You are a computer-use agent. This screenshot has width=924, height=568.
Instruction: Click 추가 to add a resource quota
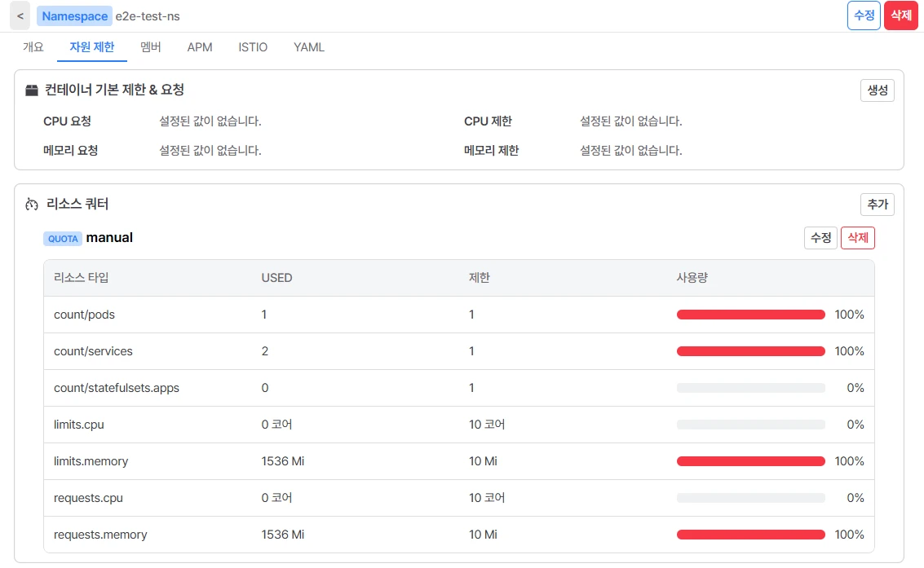[878, 205]
